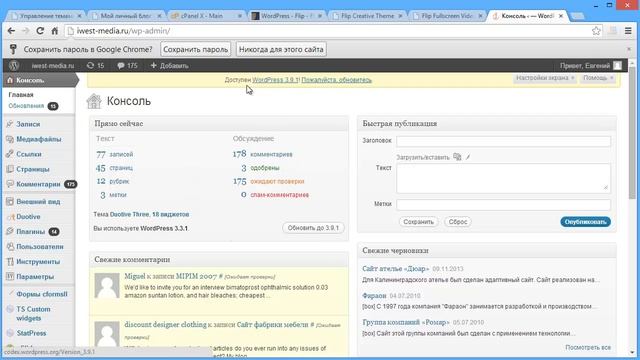Open the WordPress 3.9.1 link in notice
This screenshot has height=360, width=640.
[275, 80]
